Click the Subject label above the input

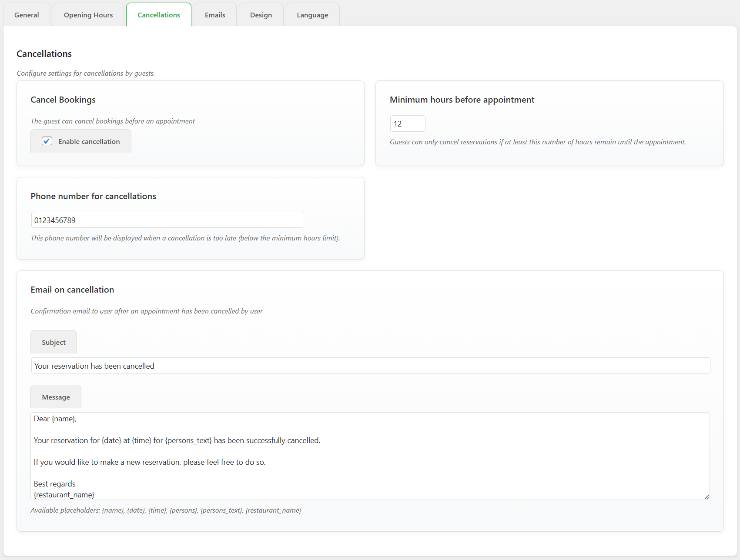(53, 342)
